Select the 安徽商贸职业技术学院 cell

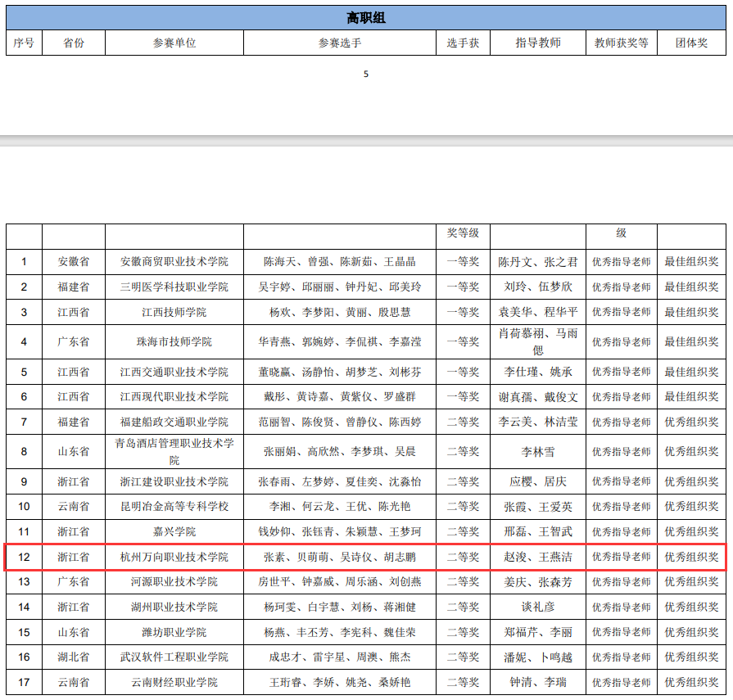pos(174,262)
